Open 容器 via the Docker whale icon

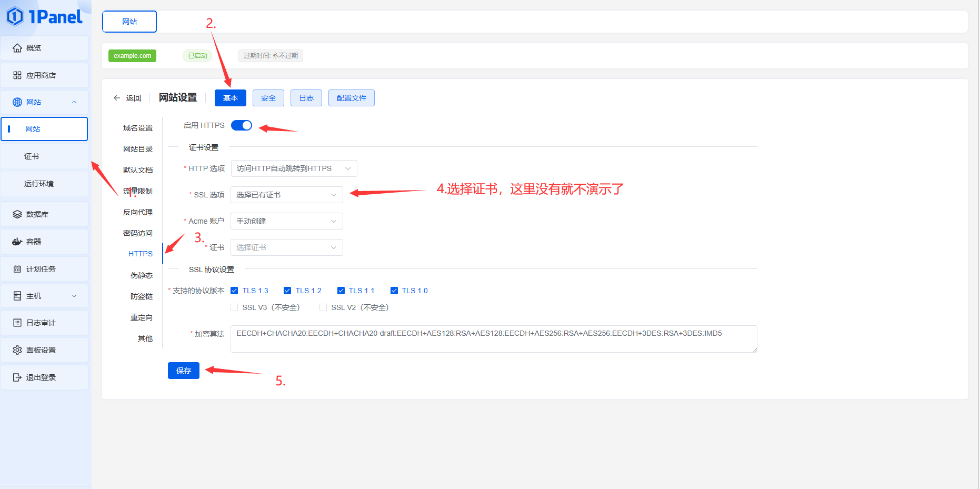point(17,242)
